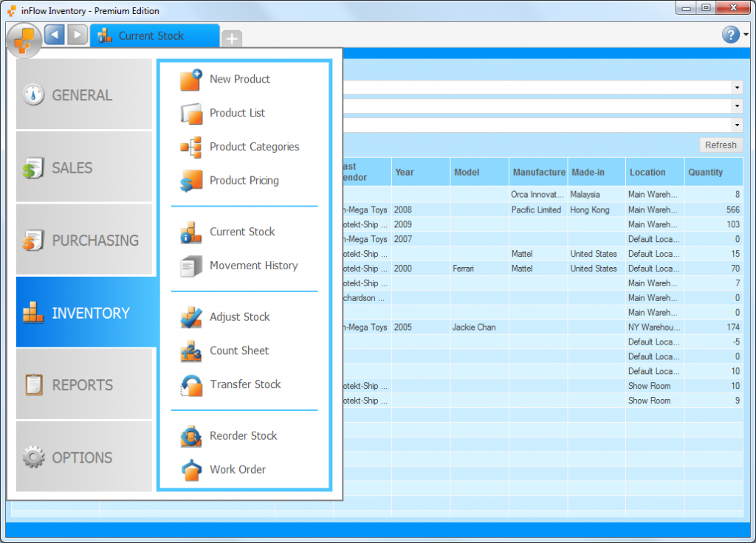This screenshot has height=543, width=756.
Task: Open the New Product creation screen
Action: 190,78
